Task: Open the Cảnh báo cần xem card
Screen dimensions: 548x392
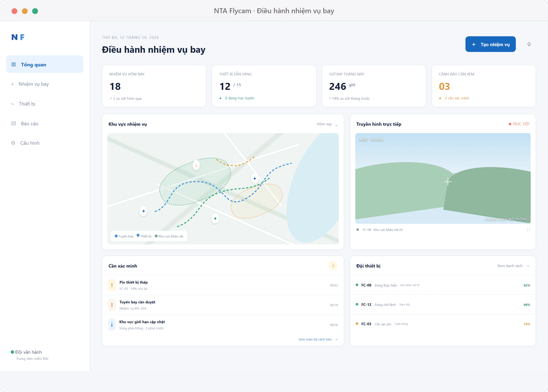Action: [x=484, y=86]
